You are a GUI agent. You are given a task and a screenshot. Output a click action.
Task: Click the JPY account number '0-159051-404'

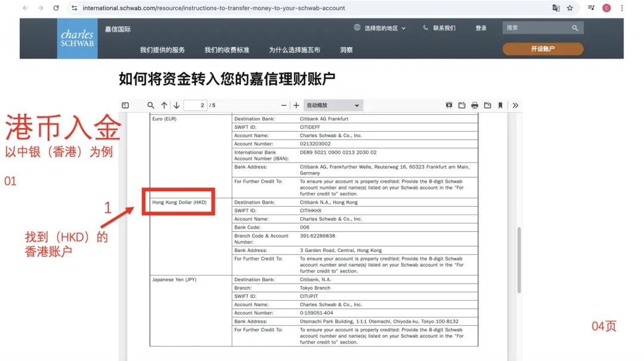click(x=316, y=313)
